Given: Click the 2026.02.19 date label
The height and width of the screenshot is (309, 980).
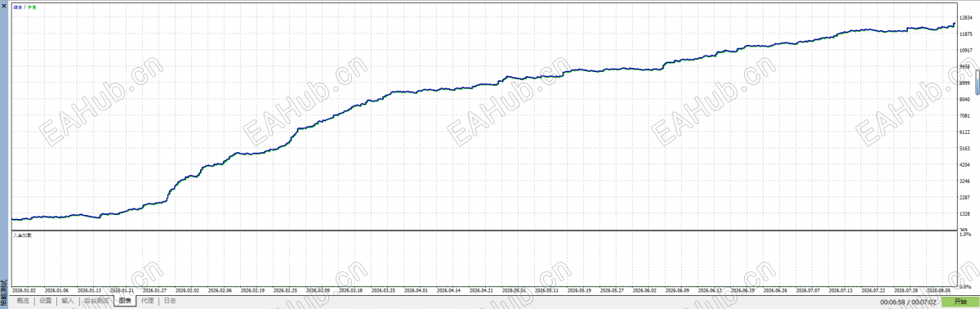Looking at the screenshot, I should (253, 289).
